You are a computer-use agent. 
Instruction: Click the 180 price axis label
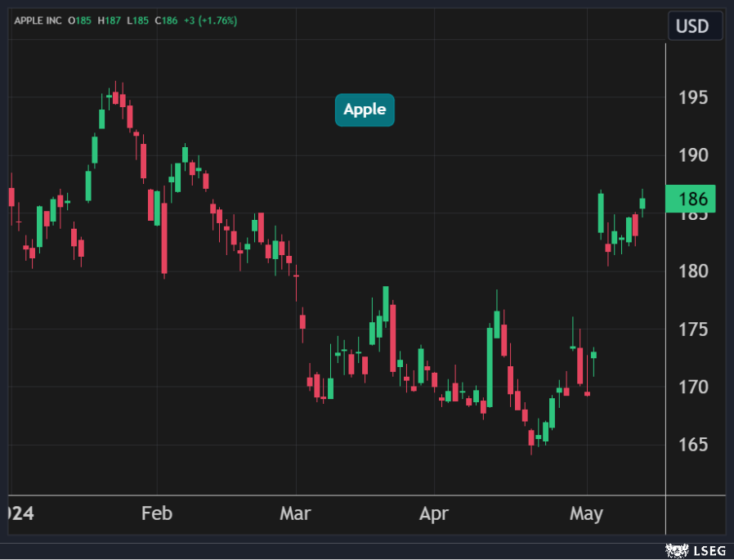693,271
